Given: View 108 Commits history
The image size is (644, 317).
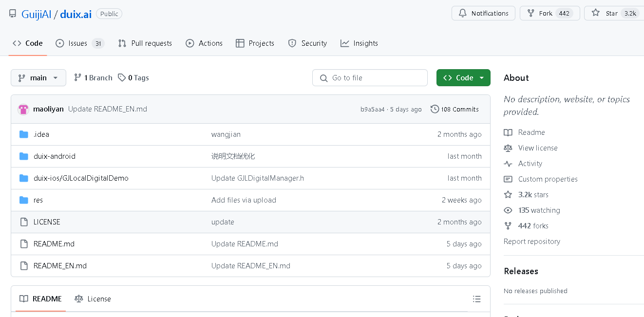Looking at the screenshot, I should click(x=455, y=110).
